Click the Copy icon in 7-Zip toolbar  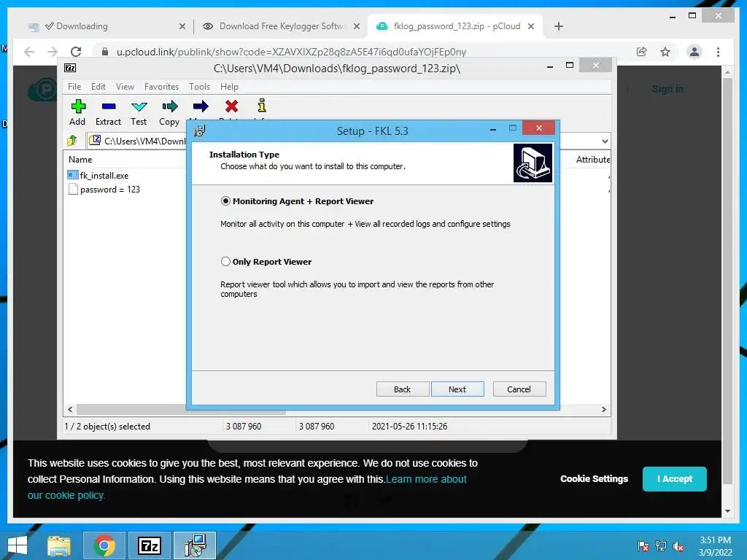coord(169,106)
